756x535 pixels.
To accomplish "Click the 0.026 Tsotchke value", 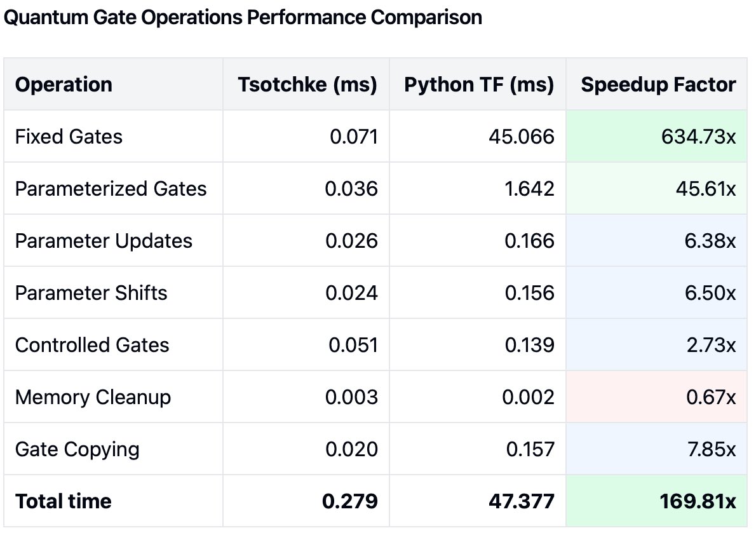I will point(351,241).
